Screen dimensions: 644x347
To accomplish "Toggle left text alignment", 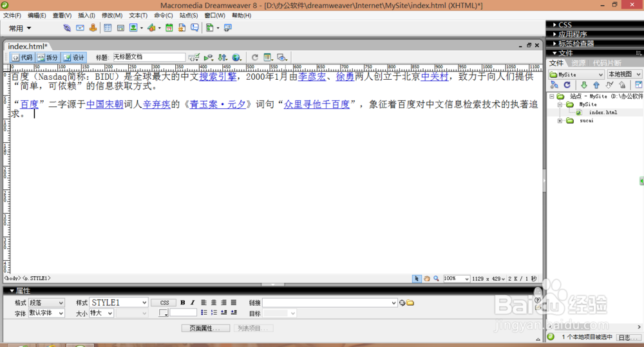I will [204, 303].
